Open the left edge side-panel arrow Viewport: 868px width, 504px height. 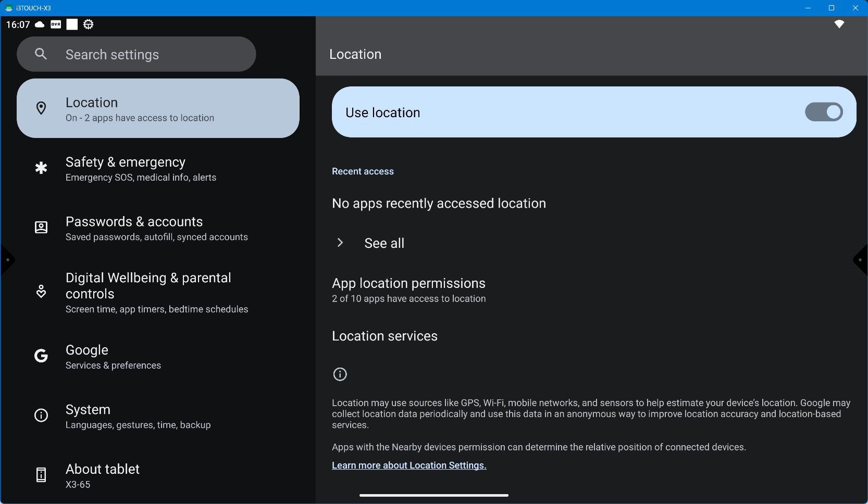point(7,260)
